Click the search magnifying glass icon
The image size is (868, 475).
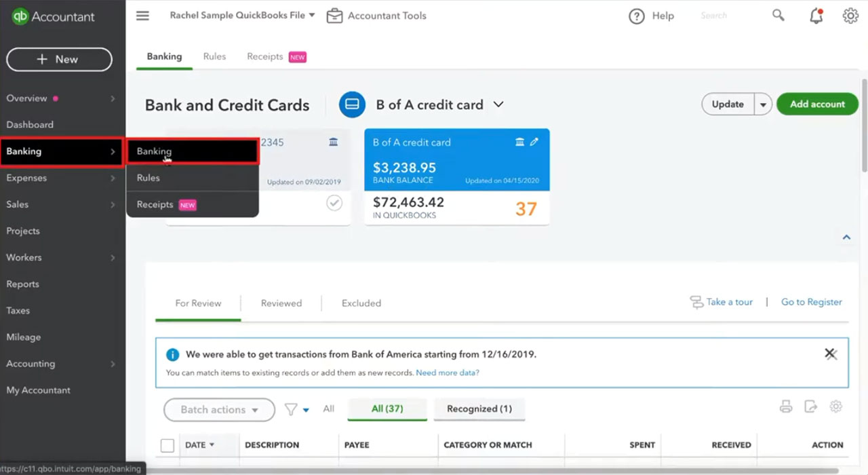[778, 16]
